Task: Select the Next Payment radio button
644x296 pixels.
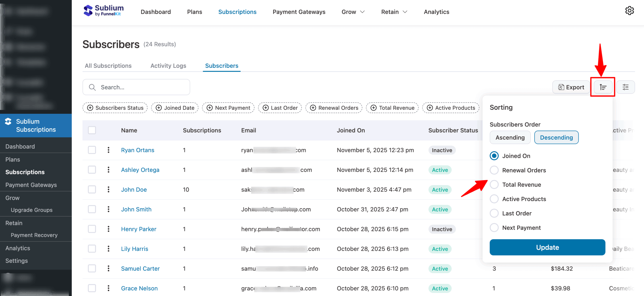Action: 494,228
